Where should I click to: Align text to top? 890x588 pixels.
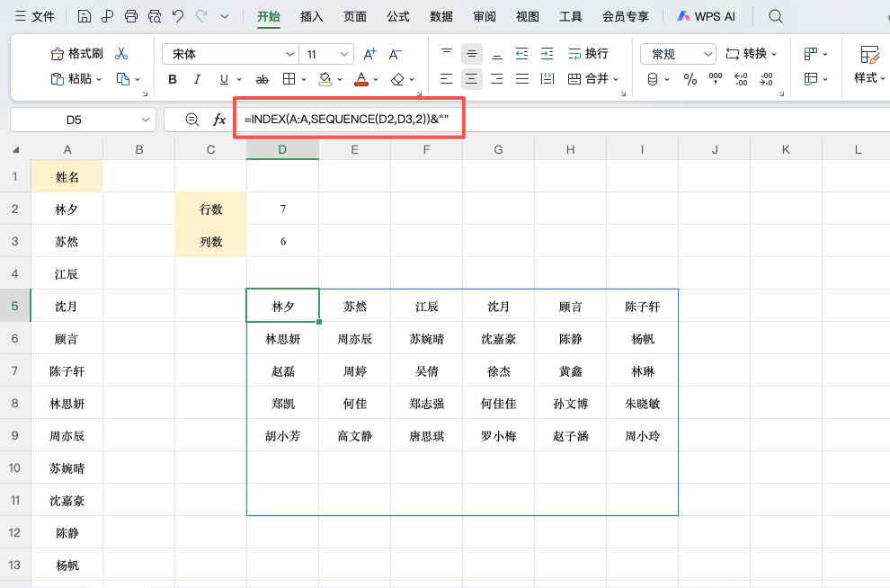pos(447,54)
